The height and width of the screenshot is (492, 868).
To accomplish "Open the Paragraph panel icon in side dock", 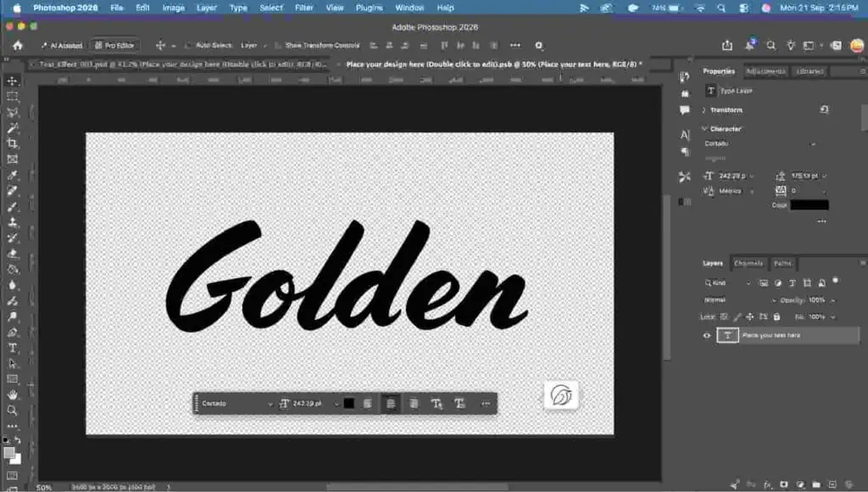I will point(685,152).
